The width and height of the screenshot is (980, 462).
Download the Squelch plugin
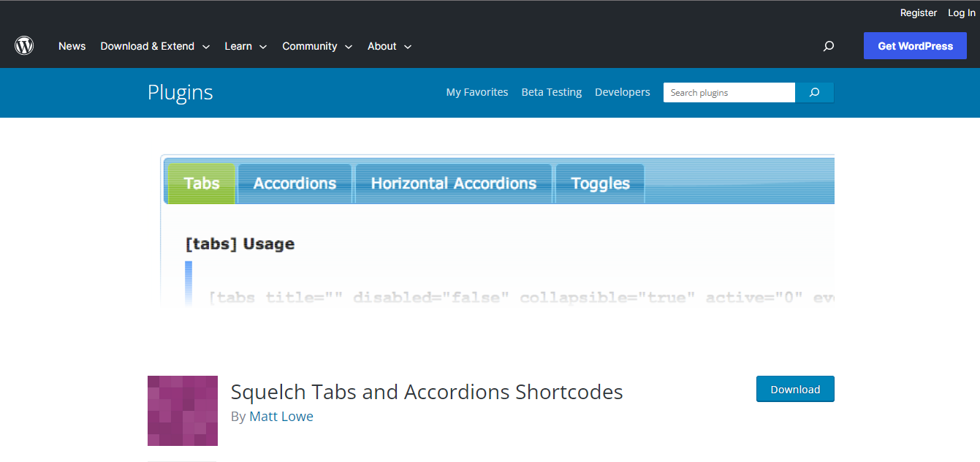(795, 389)
